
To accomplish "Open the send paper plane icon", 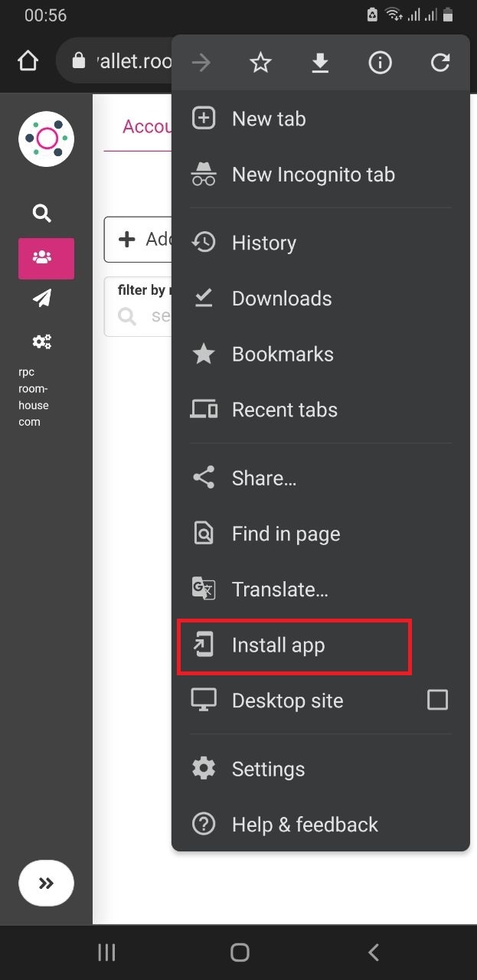I will (x=42, y=299).
